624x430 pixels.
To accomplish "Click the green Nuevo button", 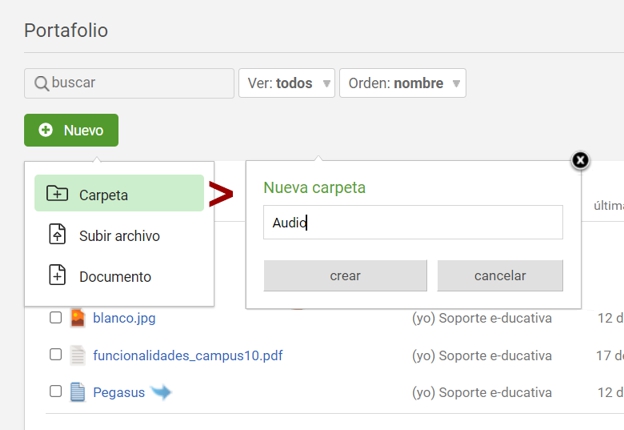I will 71,131.
